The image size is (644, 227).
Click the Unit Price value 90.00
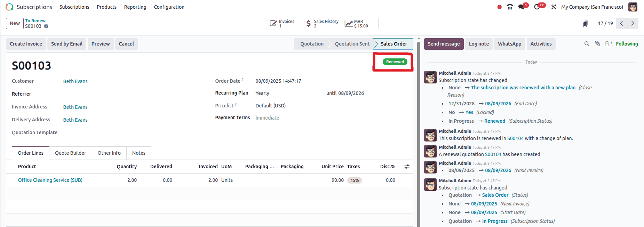(x=337, y=180)
